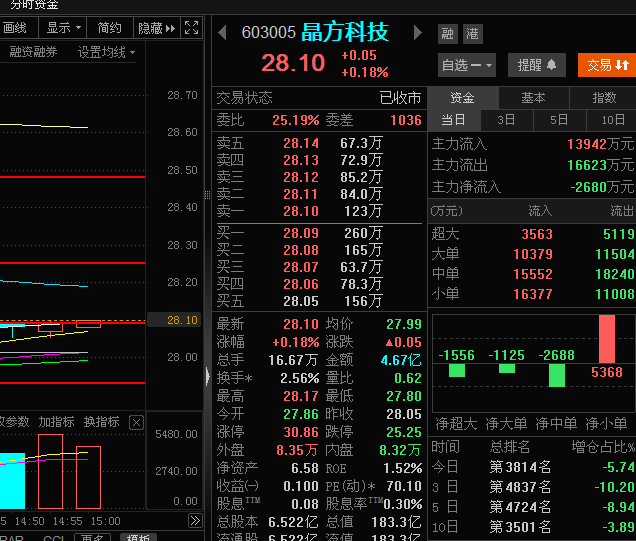
Task: Click the 融 margin trading badge
Action: pyautogui.click(x=447, y=34)
